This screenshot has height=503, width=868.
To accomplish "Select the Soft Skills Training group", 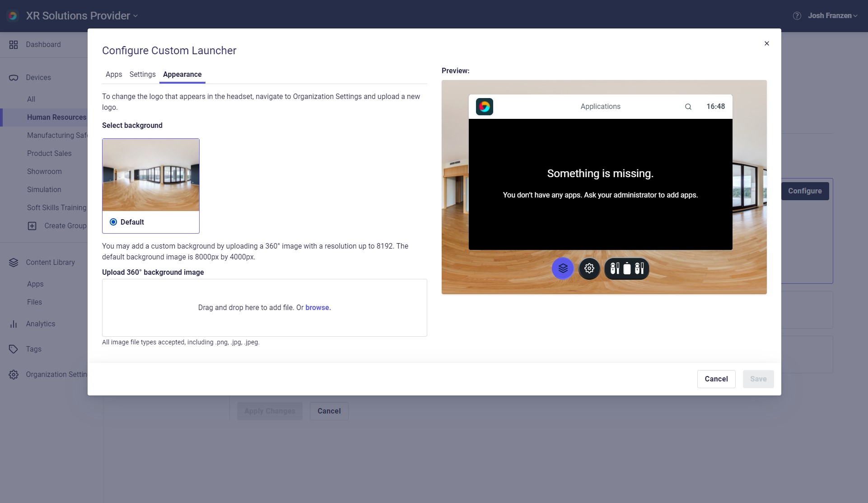I will pos(56,208).
